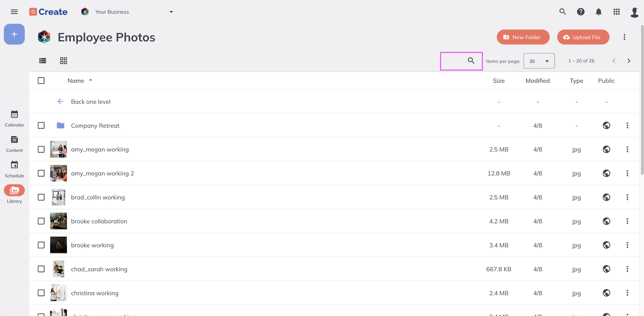Screen dimensions: 644x316
Task: Click Back one level link
Action: pyautogui.click(x=91, y=102)
